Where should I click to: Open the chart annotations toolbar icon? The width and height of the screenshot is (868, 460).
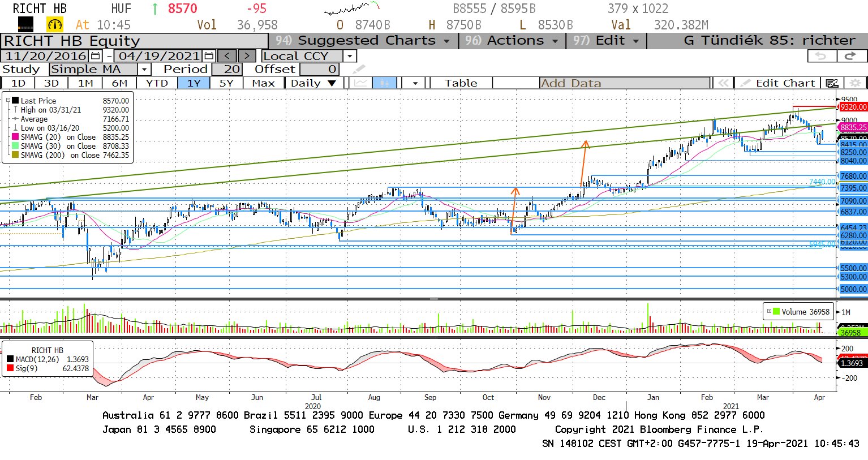(x=831, y=83)
